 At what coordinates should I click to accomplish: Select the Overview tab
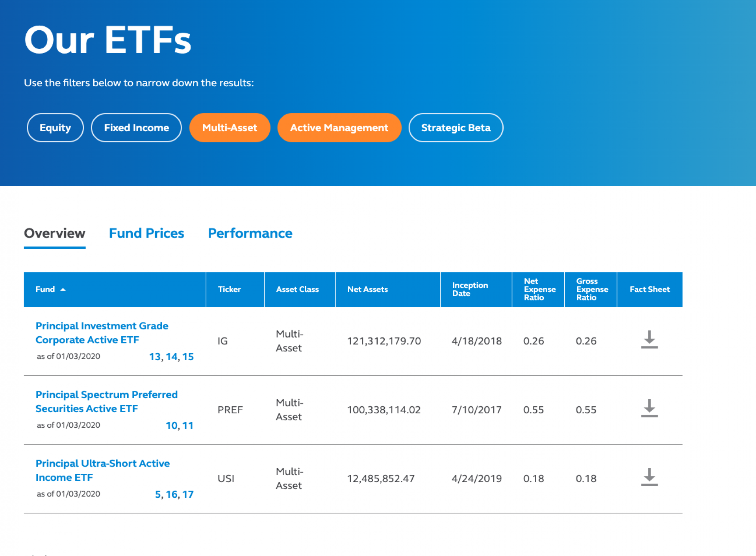tap(55, 233)
